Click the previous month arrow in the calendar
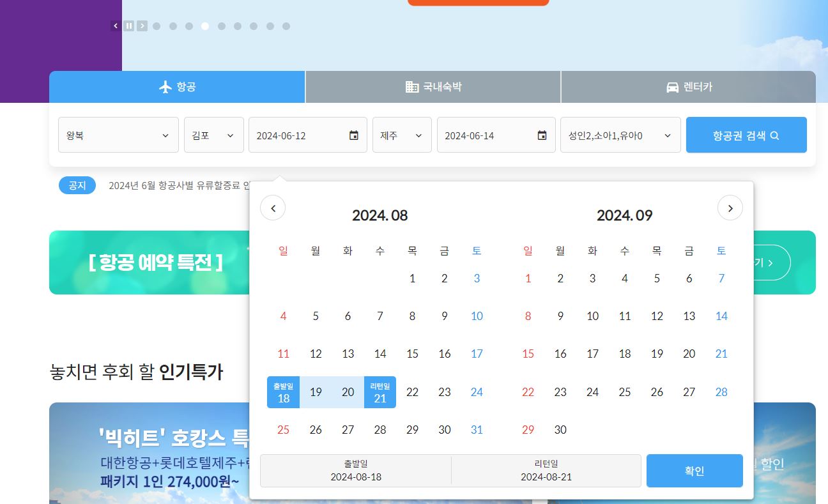Viewport: 828px width, 504px height. tap(273, 208)
